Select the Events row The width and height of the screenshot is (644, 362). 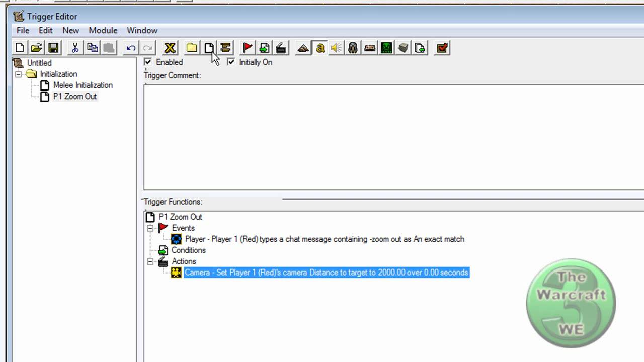pos(183,228)
